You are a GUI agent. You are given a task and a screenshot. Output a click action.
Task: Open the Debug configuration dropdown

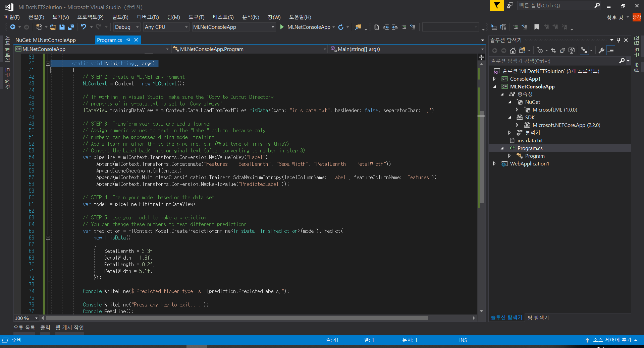click(x=126, y=27)
